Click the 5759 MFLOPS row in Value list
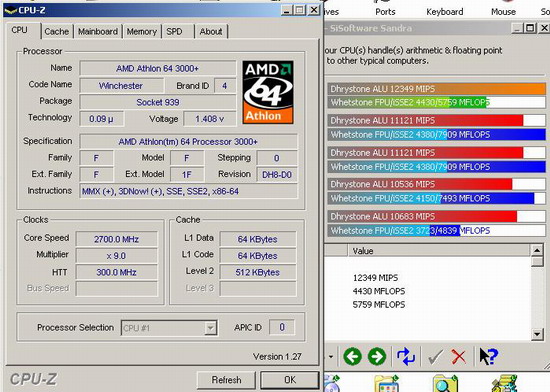This screenshot has width=550, height=392. 379,304
